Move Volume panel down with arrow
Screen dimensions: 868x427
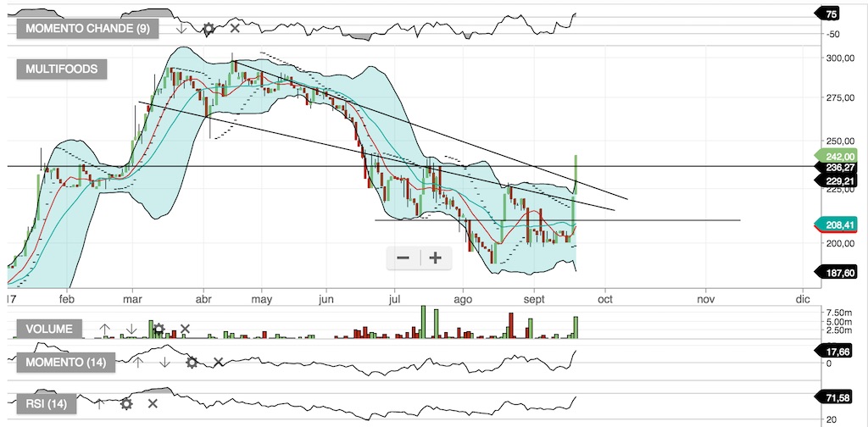pos(131,329)
